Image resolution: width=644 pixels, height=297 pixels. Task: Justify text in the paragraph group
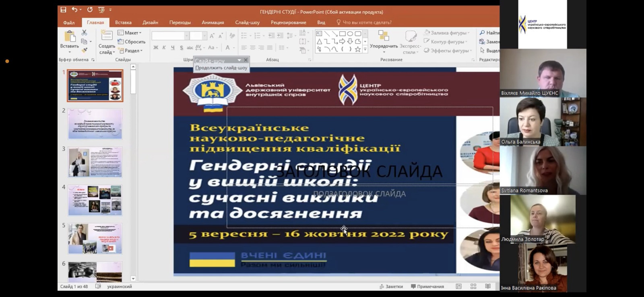point(270,47)
